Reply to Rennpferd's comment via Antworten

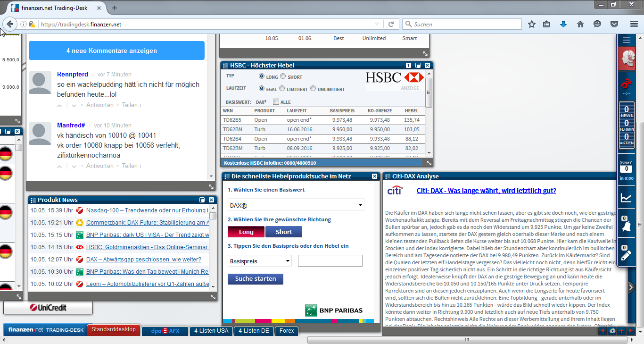point(100,105)
